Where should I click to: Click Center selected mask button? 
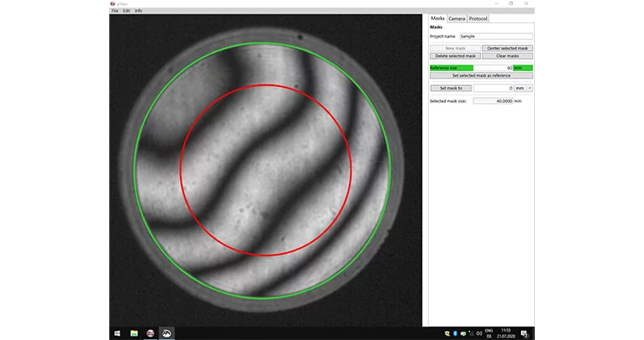(x=508, y=48)
